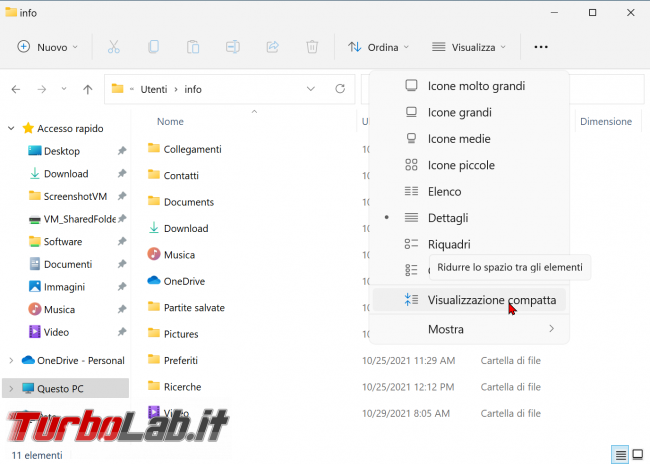Click the Share icon in toolbar

tap(272, 47)
